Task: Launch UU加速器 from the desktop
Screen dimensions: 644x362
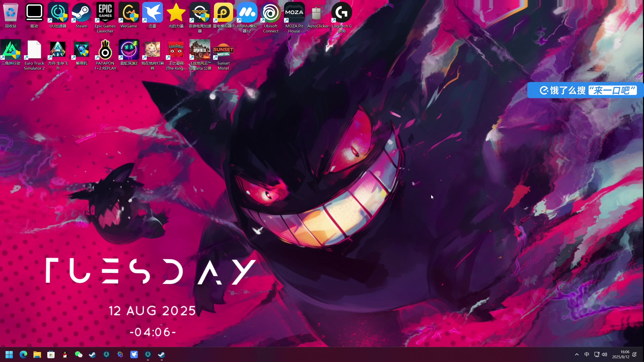Action: (58, 16)
